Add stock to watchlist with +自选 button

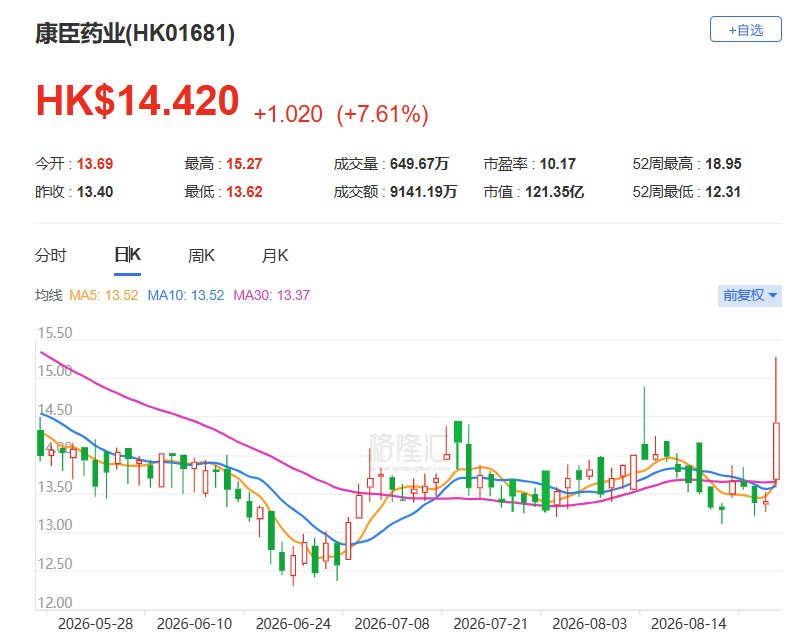click(745, 29)
